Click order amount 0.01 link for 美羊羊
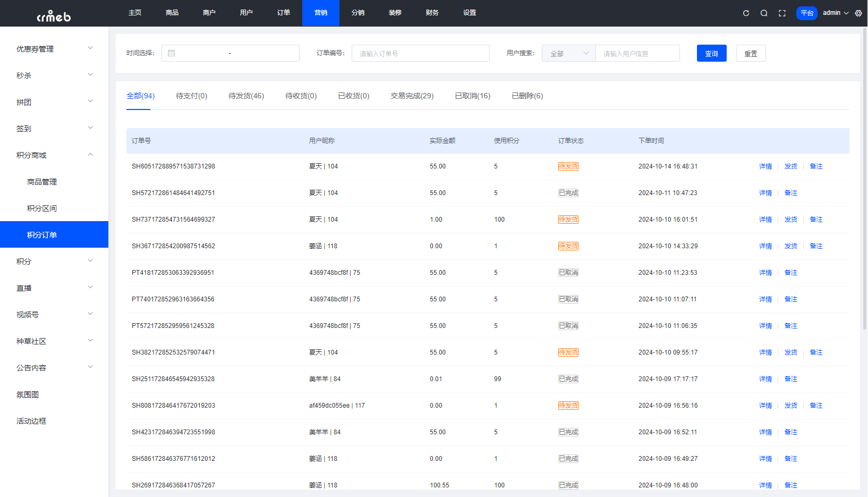 436,378
